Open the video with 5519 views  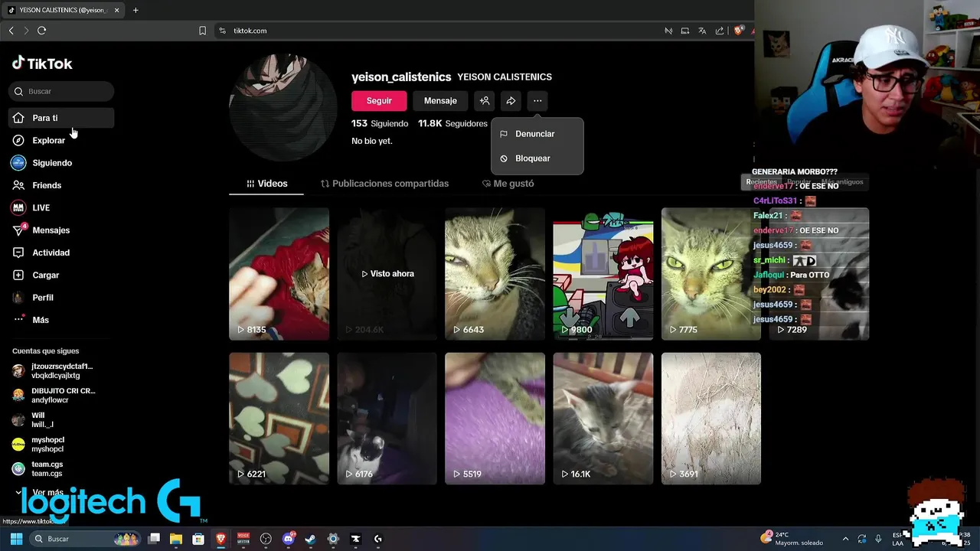click(x=495, y=419)
